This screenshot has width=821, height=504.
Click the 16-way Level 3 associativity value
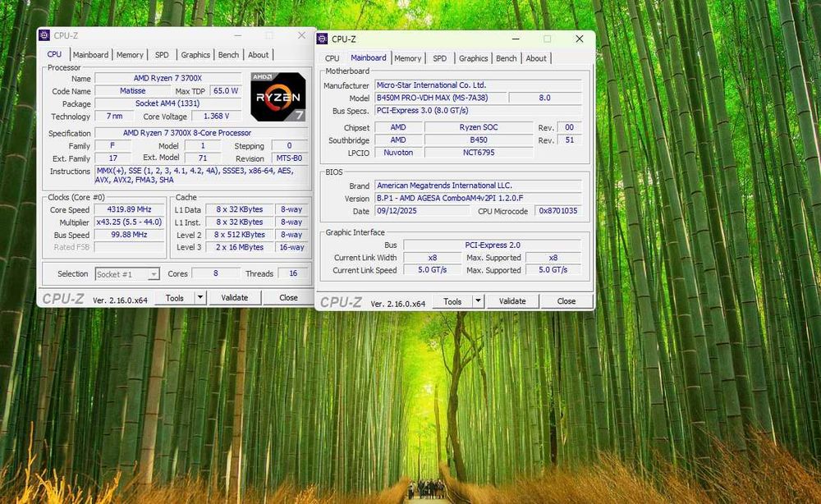click(291, 247)
